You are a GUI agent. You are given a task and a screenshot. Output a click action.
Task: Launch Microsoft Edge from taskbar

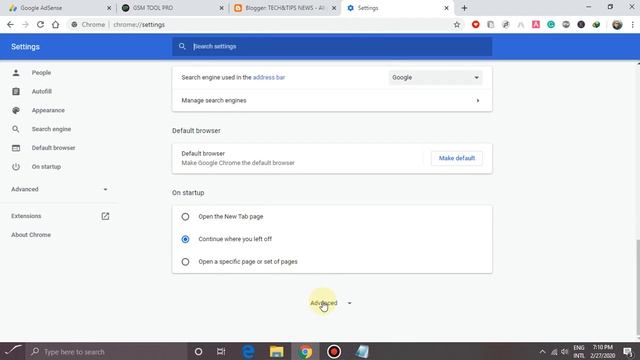click(x=249, y=351)
